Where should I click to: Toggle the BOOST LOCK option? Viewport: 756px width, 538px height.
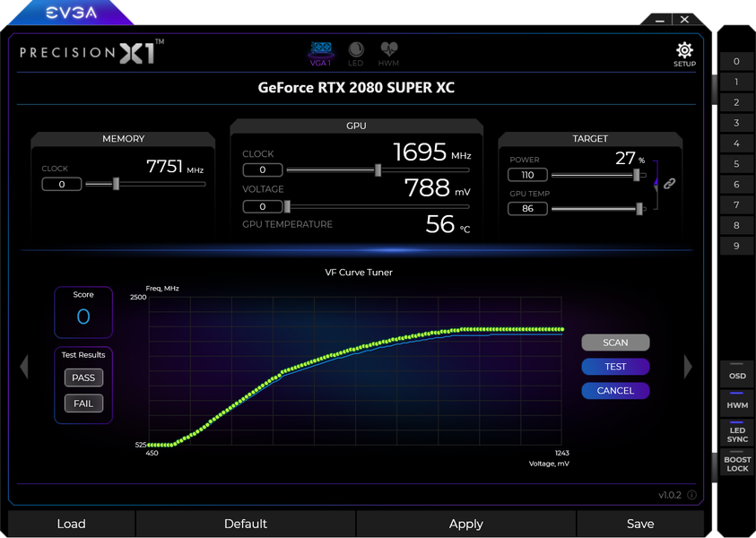tap(736, 462)
